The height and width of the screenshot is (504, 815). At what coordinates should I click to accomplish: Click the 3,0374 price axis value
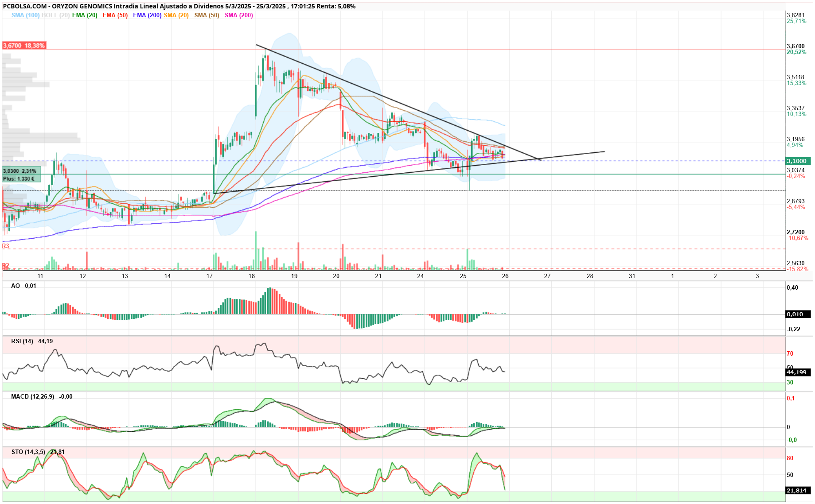click(x=796, y=170)
